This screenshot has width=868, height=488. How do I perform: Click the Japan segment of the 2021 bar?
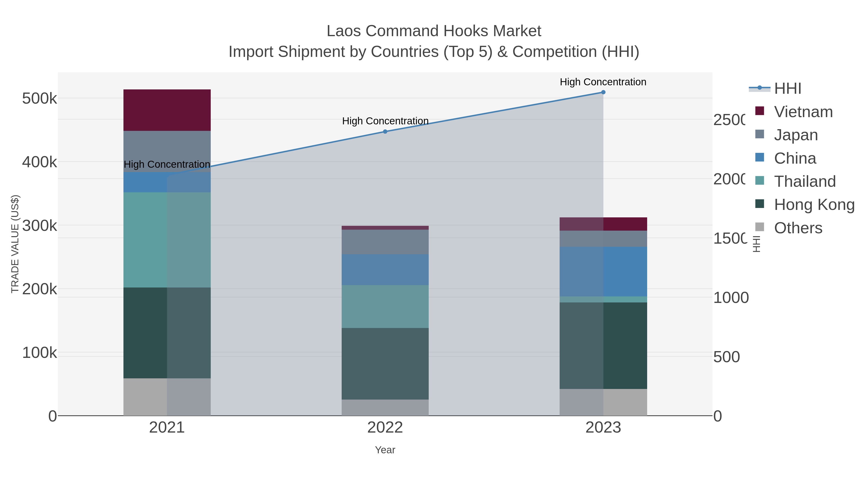coord(167,152)
